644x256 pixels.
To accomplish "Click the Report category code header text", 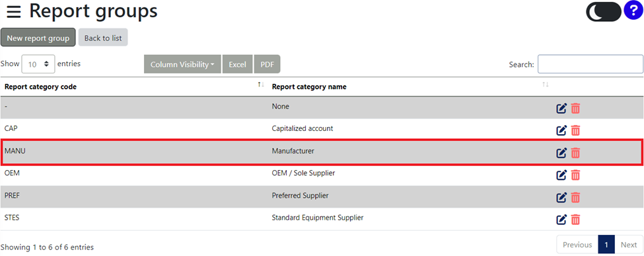I will [40, 87].
